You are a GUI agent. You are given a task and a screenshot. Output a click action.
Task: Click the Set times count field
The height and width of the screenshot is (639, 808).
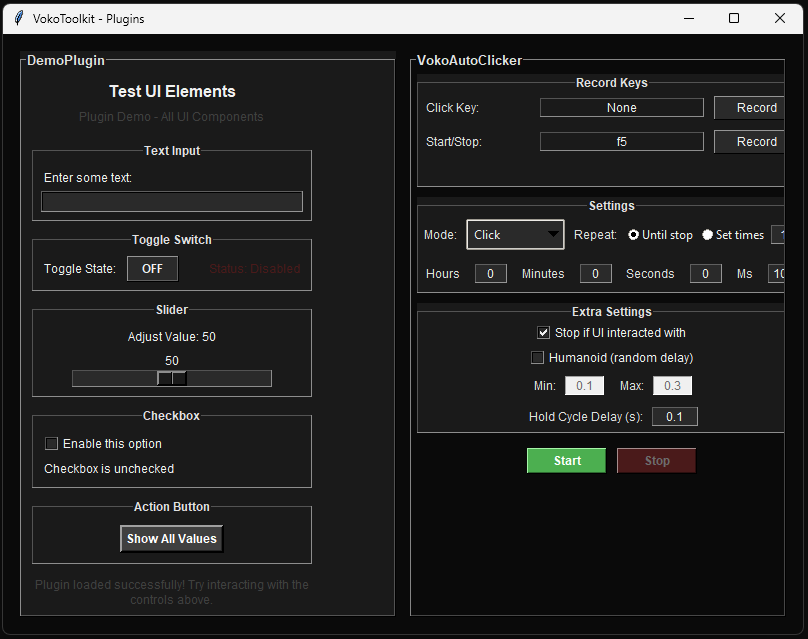pyautogui.click(x=778, y=234)
